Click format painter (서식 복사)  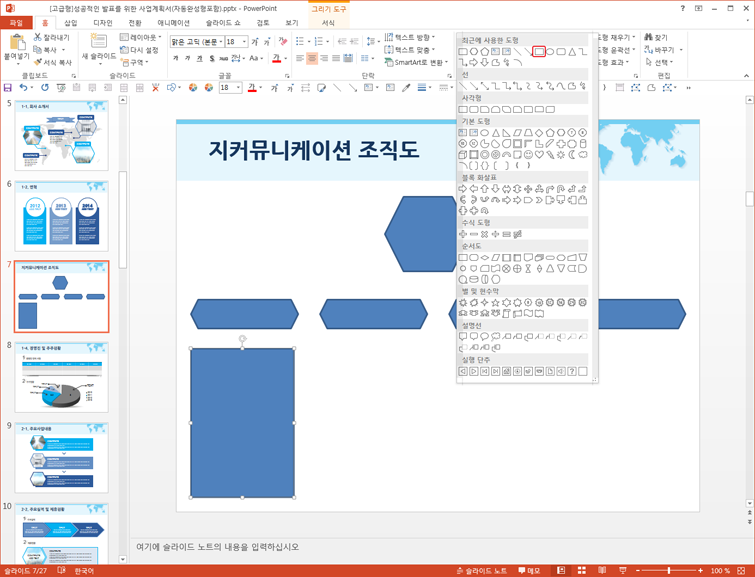coord(52,62)
